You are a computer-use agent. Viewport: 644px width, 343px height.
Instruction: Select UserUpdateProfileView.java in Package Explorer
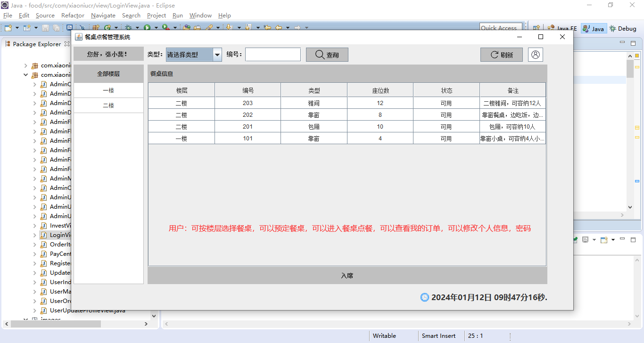point(83,310)
